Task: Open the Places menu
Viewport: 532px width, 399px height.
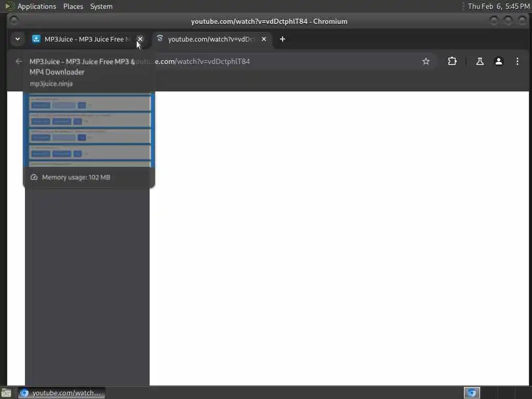Action: click(x=73, y=6)
